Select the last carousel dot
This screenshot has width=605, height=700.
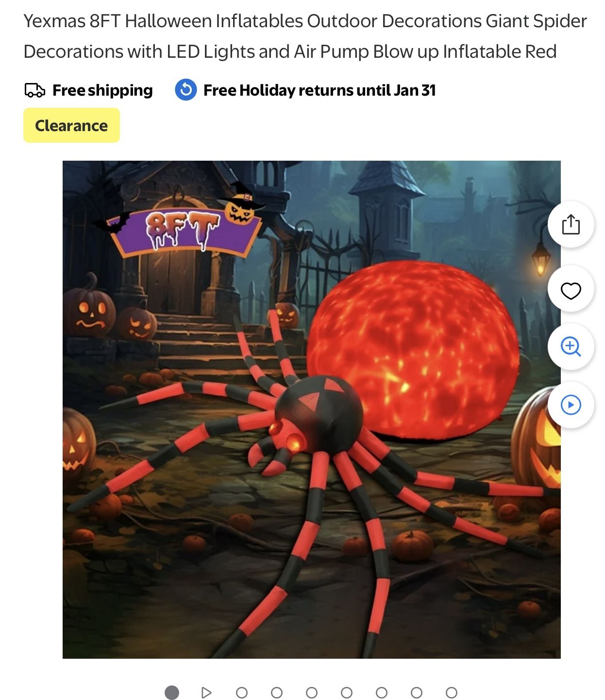coord(452,692)
